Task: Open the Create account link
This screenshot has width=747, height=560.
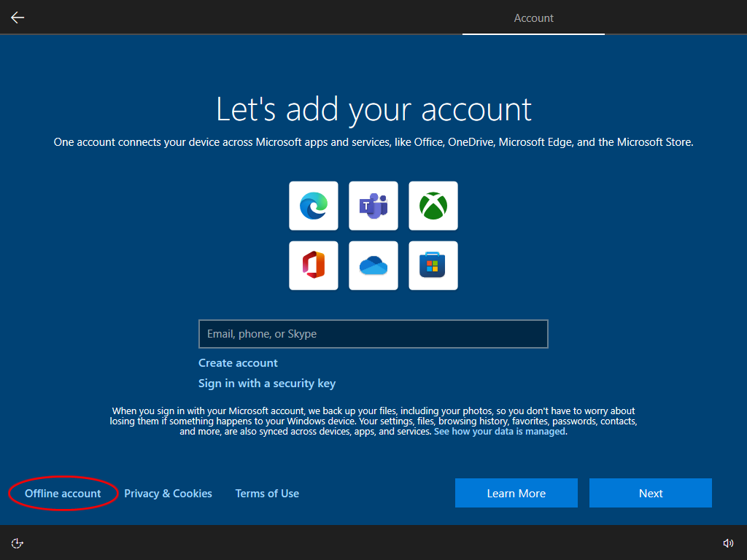Action: click(x=238, y=363)
